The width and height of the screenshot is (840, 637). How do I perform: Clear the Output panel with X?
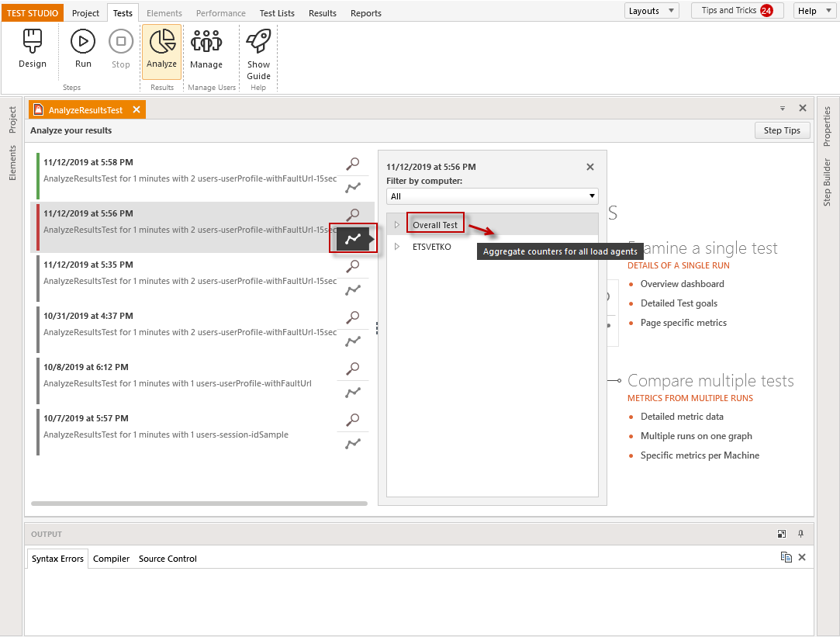coord(802,557)
